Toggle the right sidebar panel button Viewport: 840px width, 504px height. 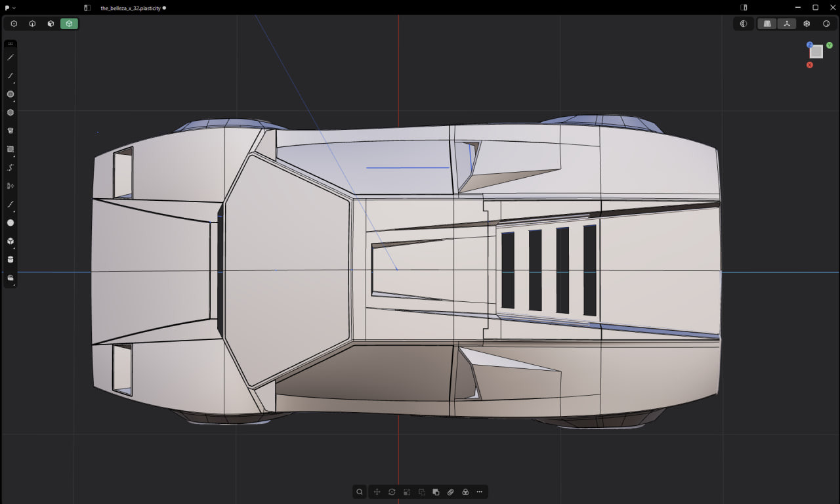tap(744, 8)
